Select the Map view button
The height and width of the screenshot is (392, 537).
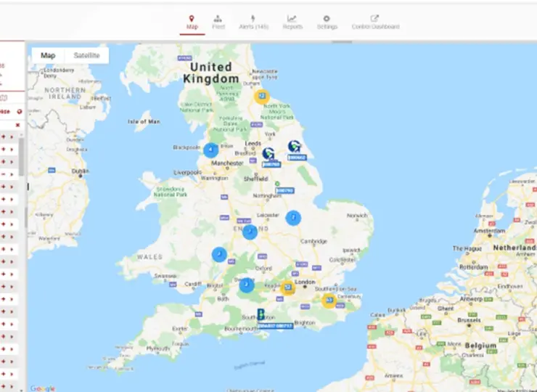(x=48, y=55)
